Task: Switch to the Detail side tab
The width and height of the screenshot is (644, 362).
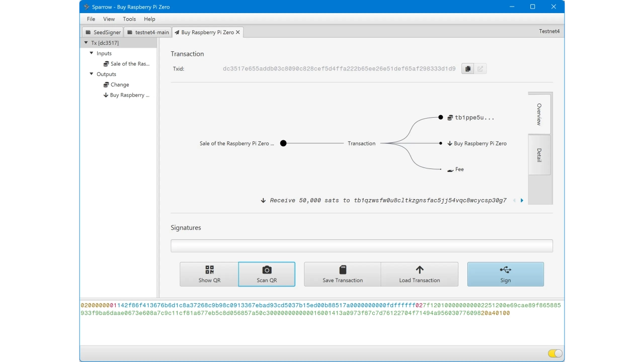Action: 539,155
